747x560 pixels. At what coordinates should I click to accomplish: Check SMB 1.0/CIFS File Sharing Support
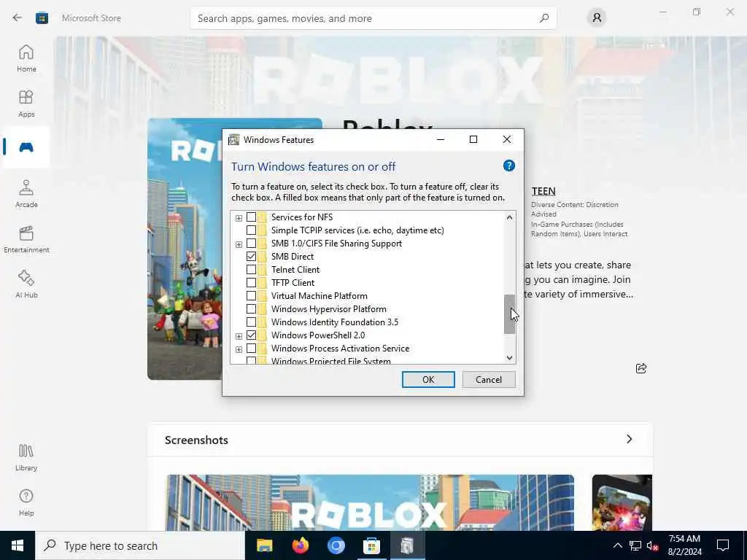251,244
